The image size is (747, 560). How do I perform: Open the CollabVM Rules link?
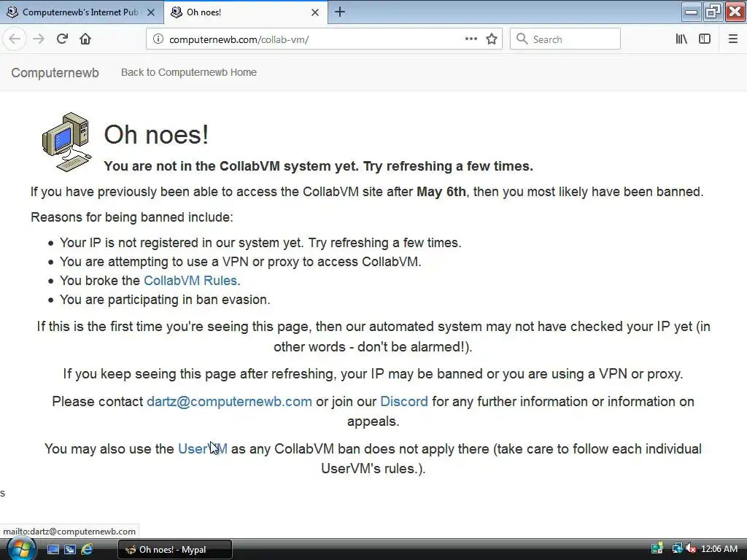coord(190,281)
